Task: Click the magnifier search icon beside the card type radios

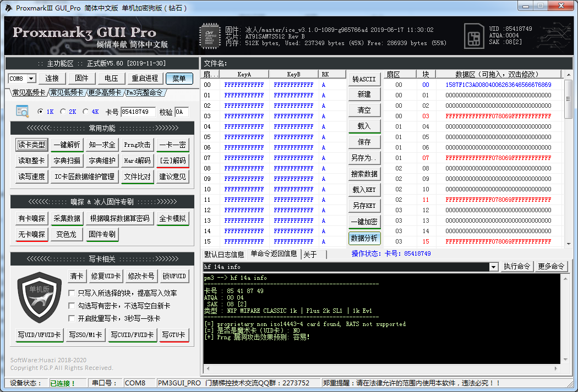Action: tap(22, 111)
